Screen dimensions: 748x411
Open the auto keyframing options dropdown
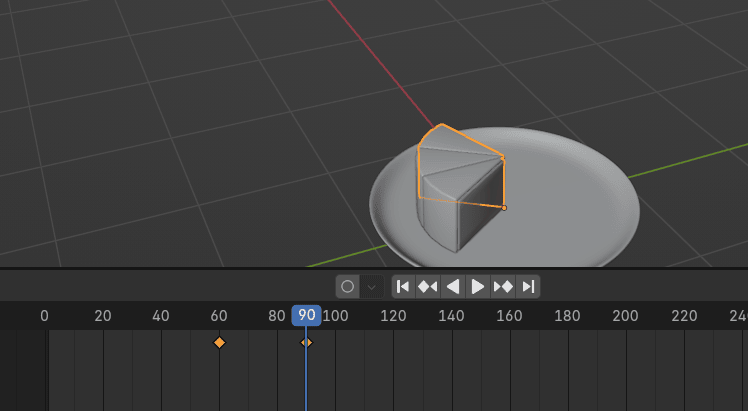(372, 287)
